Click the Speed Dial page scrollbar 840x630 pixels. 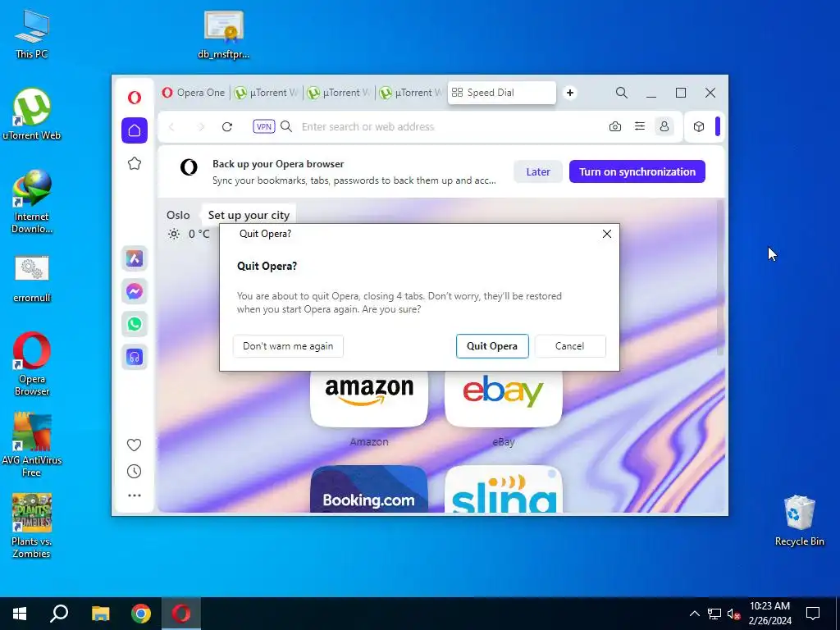(x=720, y=277)
